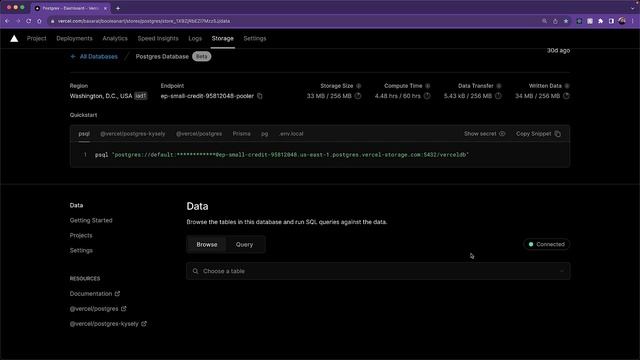Click the Connected status badge
The height and width of the screenshot is (360, 640).
(547, 244)
